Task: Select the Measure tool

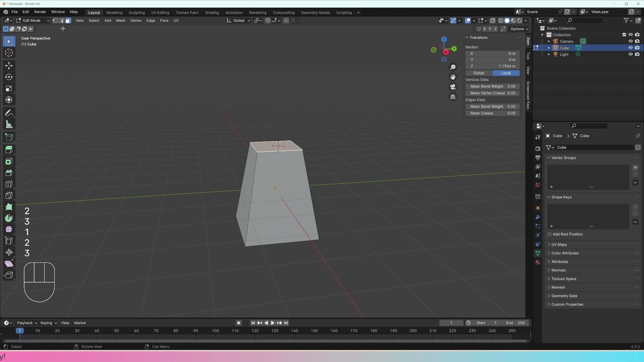Action: (9, 125)
